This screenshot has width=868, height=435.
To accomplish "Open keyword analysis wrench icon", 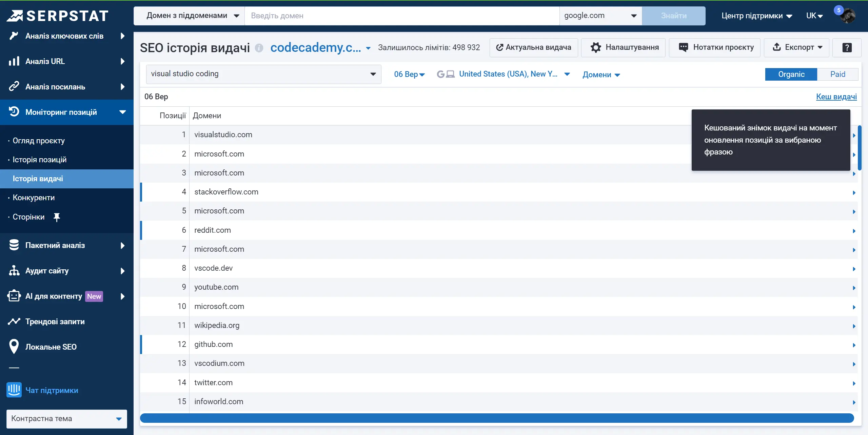I will [14, 36].
